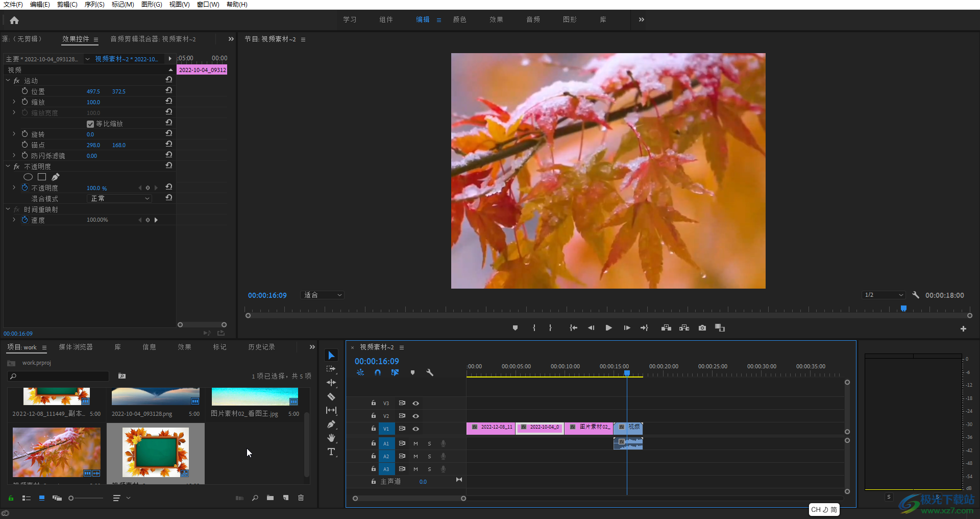Select the Razor tool
The image size is (980, 519).
pos(331,396)
